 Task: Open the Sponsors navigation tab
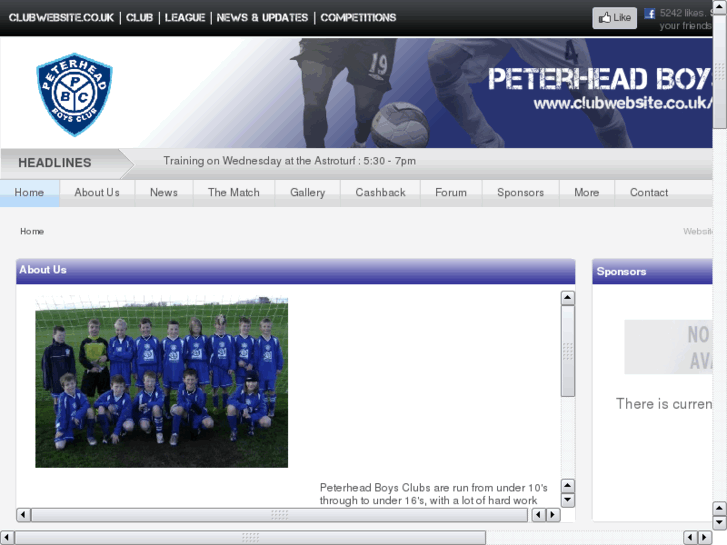coord(520,192)
